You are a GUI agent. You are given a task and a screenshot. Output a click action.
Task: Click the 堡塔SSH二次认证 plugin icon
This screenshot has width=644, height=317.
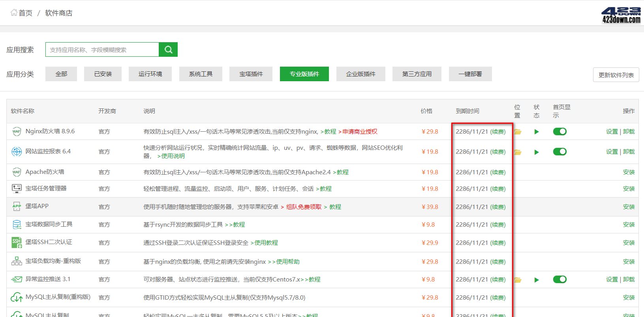coord(17,242)
